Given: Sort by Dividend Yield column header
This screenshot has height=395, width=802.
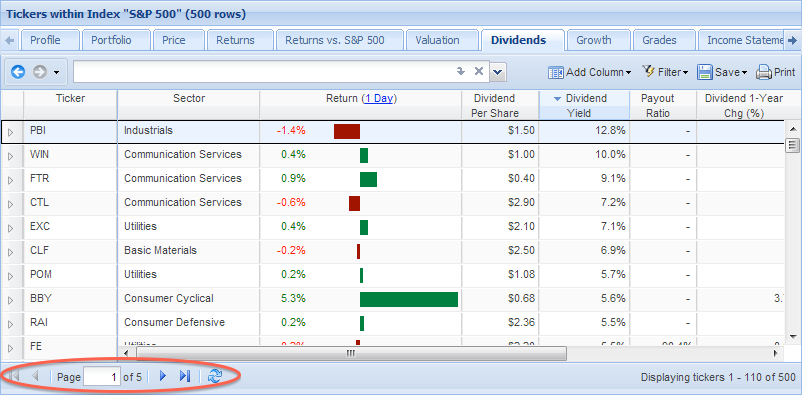Looking at the screenshot, I should [584, 105].
